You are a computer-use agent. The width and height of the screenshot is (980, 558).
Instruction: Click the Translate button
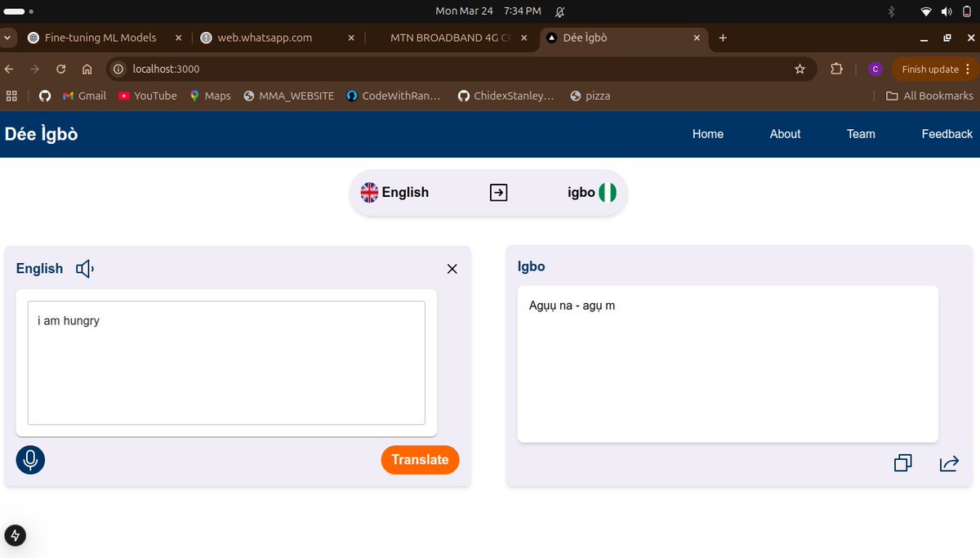(x=420, y=460)
